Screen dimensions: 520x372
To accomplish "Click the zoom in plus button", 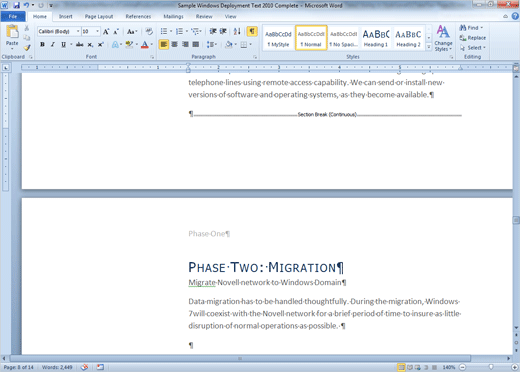I will tap(515, 367).
